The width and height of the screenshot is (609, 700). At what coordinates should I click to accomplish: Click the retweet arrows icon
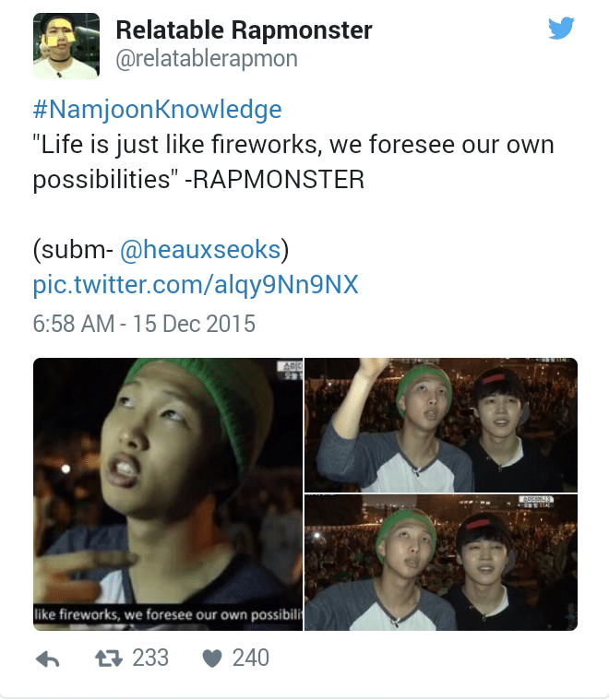click(109, 658)
